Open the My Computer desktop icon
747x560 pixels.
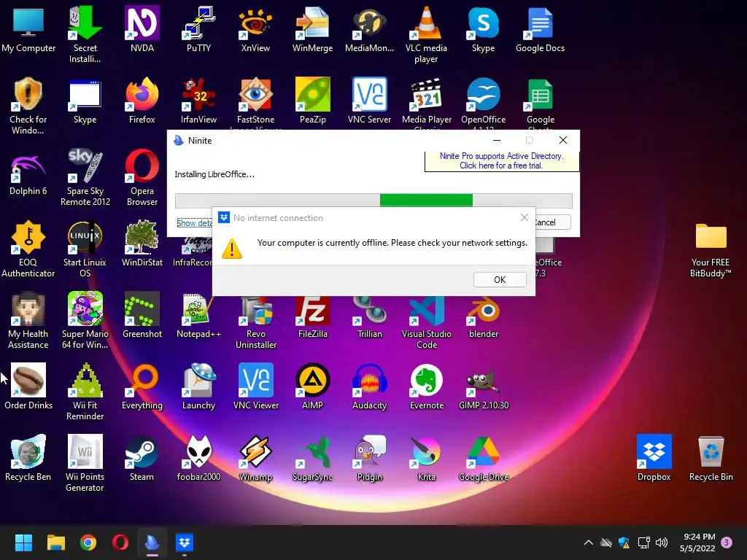pyautogui.click(x=28, y=29)
